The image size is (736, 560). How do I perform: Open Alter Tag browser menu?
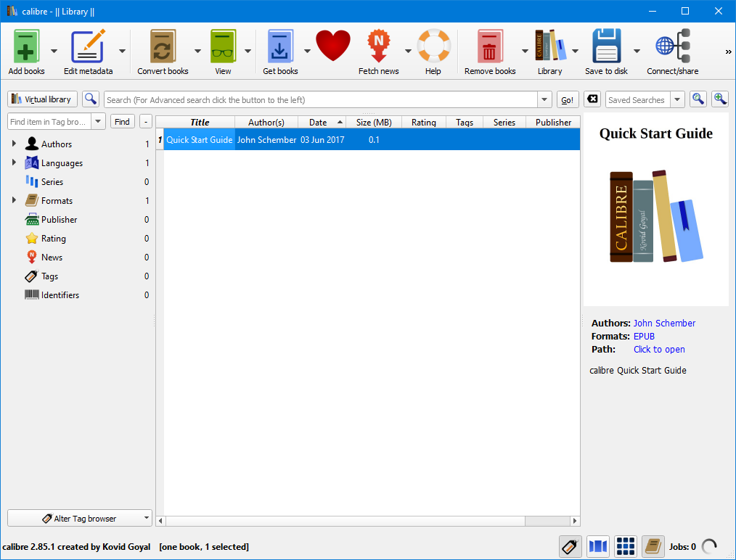[80, 518]
